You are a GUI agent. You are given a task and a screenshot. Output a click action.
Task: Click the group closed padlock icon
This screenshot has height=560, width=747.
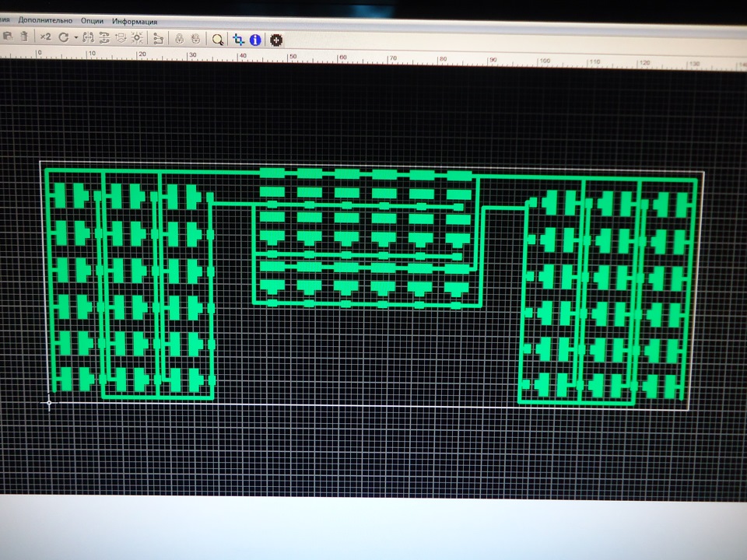pyautogui.click(x=179, y=39)
